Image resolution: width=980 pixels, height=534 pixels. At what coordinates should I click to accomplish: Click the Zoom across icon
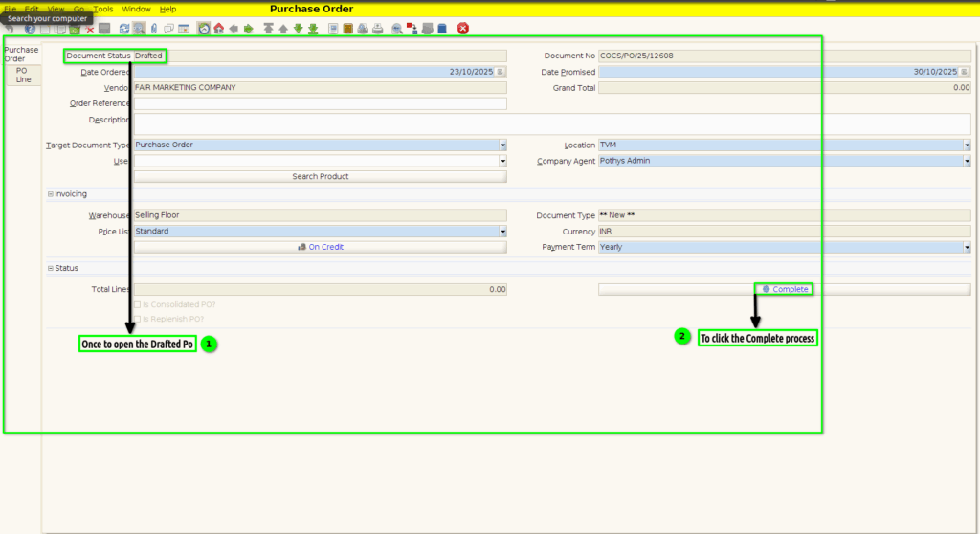coord(397,29)
